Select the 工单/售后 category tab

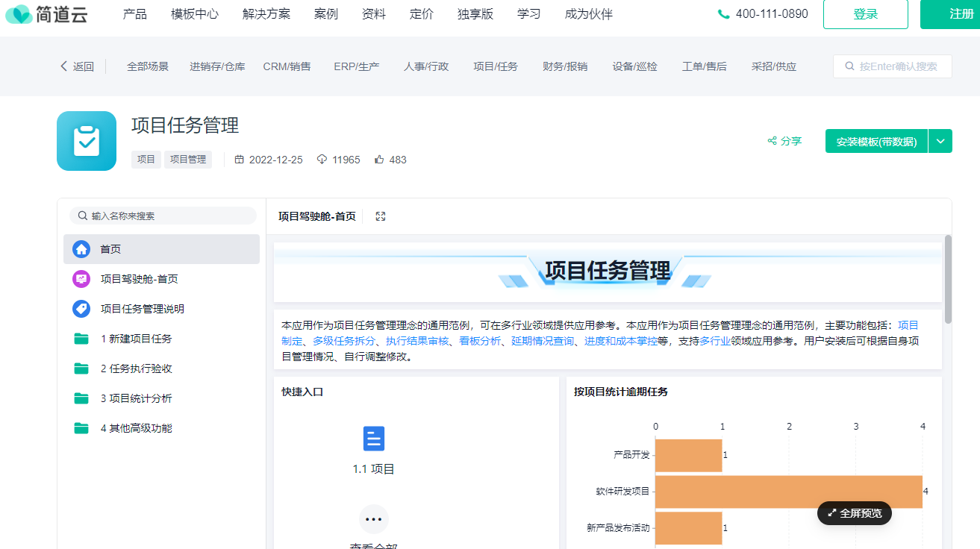point(705,66)
